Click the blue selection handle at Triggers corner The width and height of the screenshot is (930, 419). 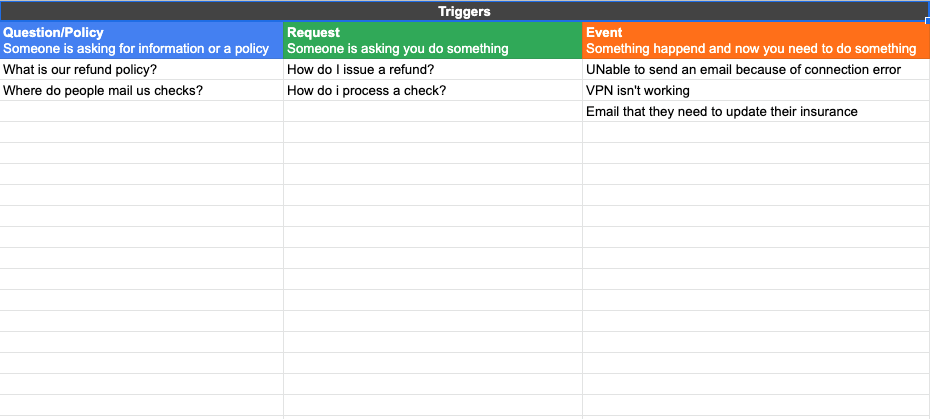pos(928,21)
